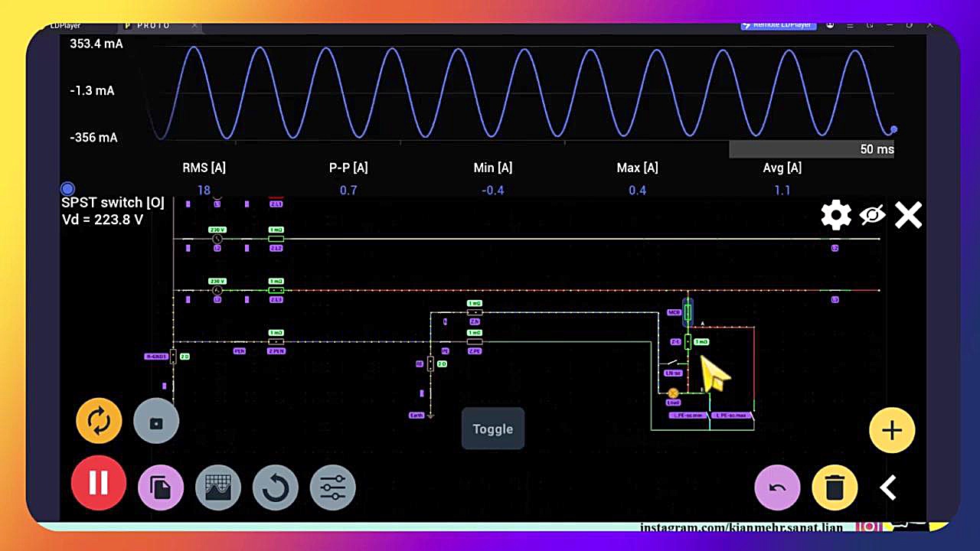Tap the Toggle button
Viewport: 980px width, 551px height.
coord(493,429)
